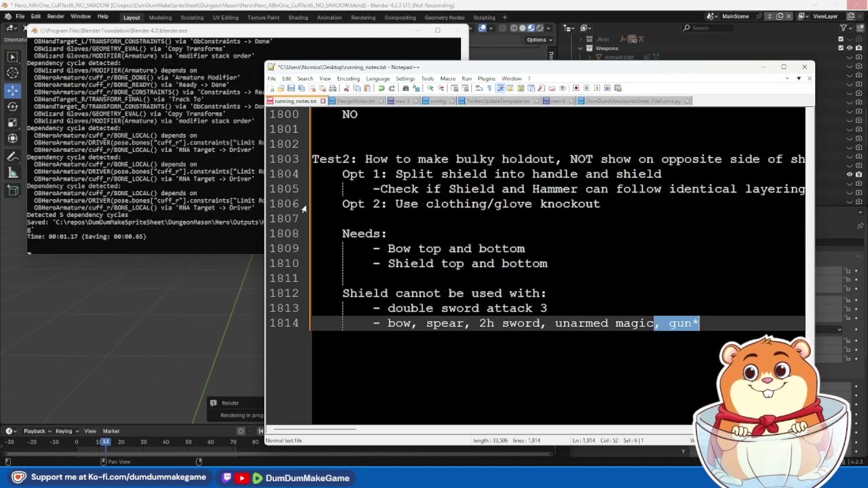The width and height of the screenshot is (868, 488).
Task: Open viewport shading options dropdown arrow
Action: point(548,28)
